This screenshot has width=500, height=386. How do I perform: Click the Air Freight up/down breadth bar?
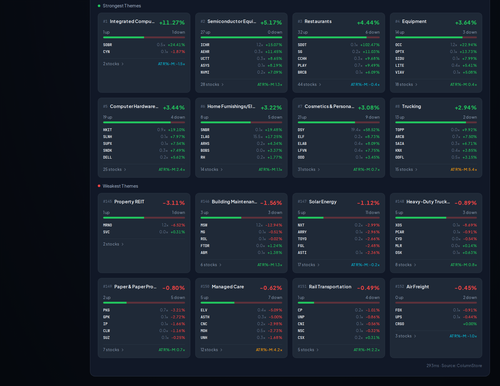(x=436, y=303)
